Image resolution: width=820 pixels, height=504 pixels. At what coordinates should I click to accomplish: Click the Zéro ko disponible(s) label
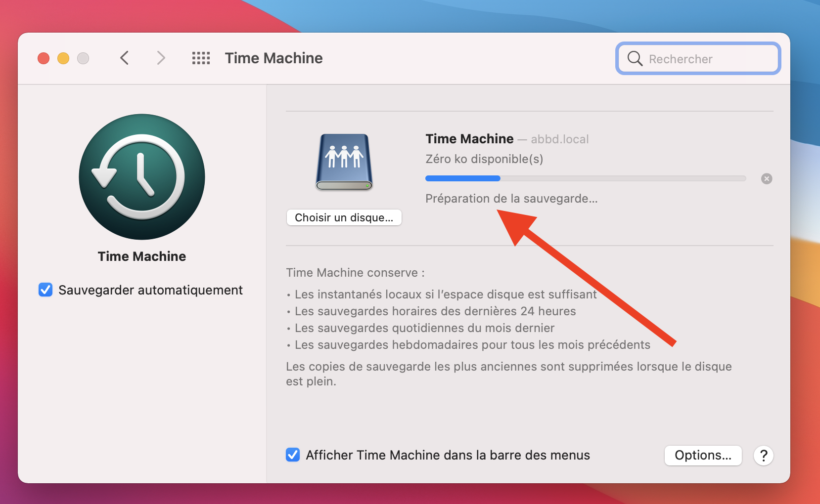click(484, 159)
